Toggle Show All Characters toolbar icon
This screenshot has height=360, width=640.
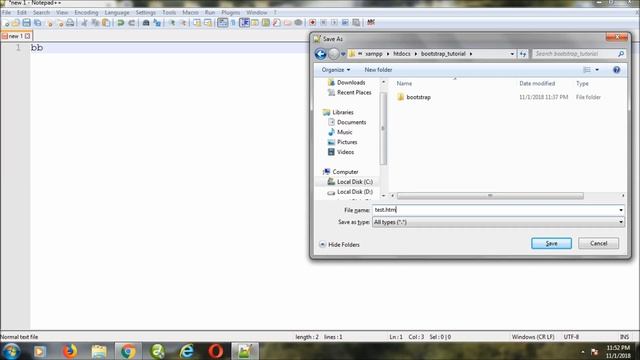pos(233,23)
